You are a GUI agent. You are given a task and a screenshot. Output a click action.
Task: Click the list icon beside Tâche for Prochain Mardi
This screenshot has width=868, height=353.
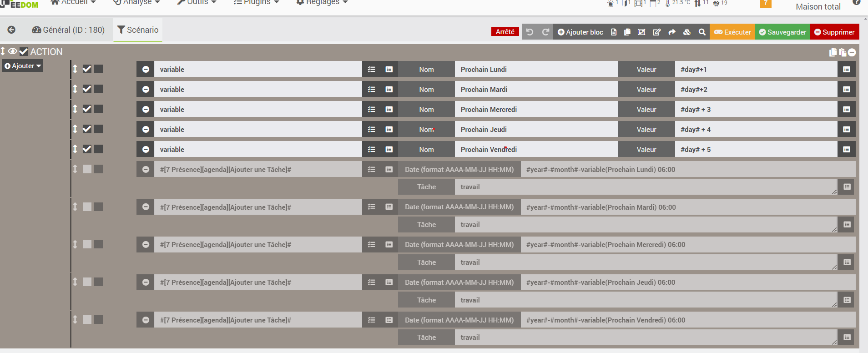click(x=847, y=224)
